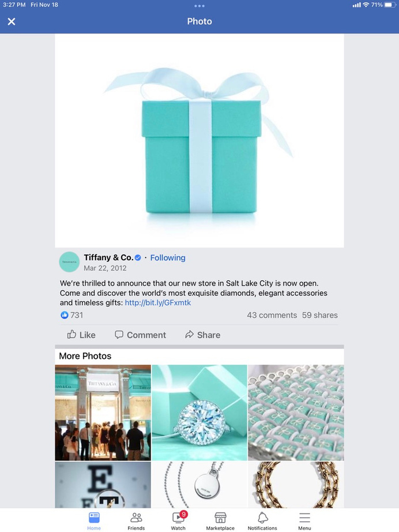Share the Tiffany store announcement post
The width and height of the screenshot is (399, 532).
(203, 335)
